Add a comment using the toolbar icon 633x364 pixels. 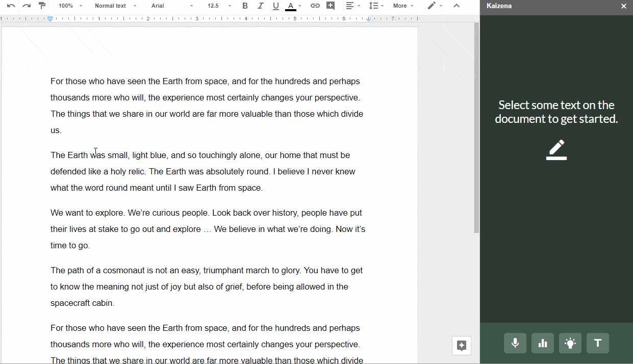pos(331,6)
